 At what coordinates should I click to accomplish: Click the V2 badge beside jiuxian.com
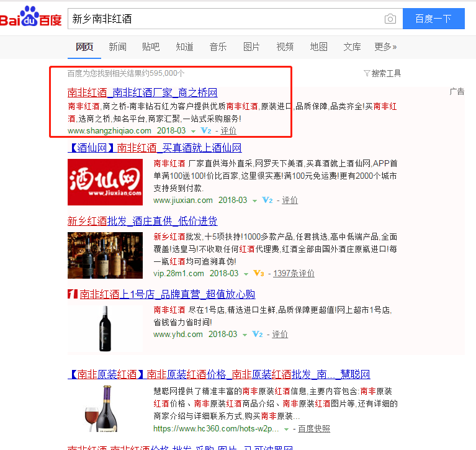[x=267, y=200]
